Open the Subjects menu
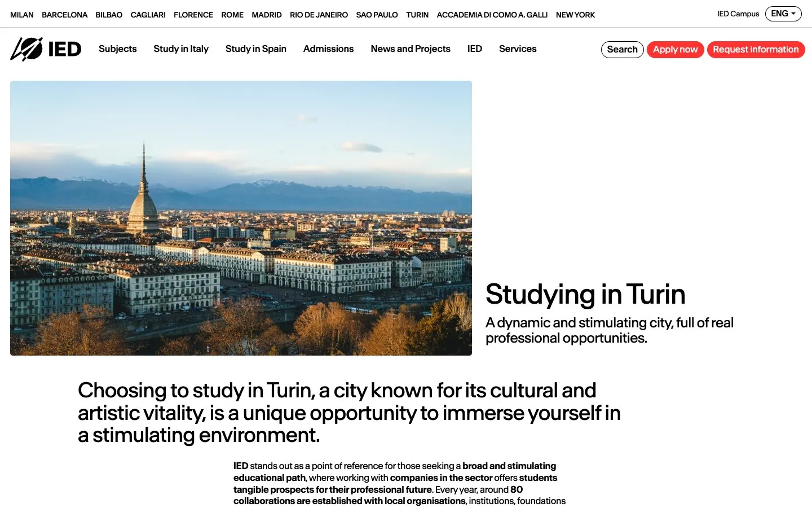This screenshot has width=812, height=508. pos(118,49)
